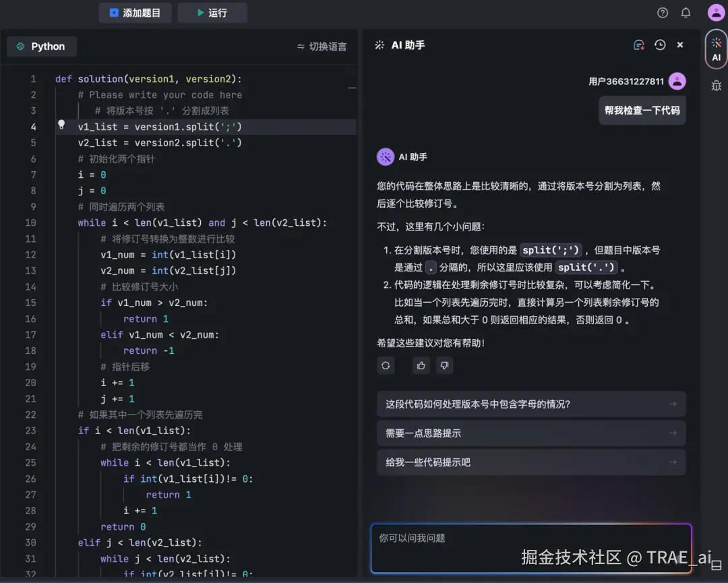Give a thumbs up to the AI reply
728x583 pixels.
421,365
